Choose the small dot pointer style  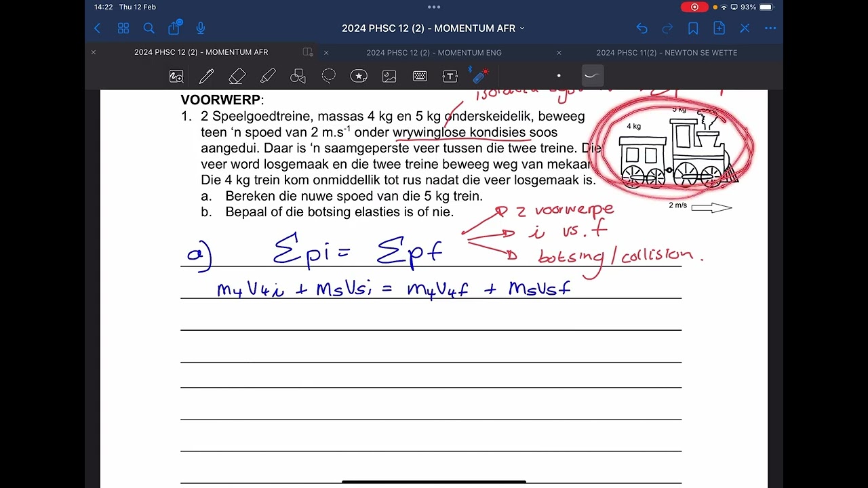(559, 76)
